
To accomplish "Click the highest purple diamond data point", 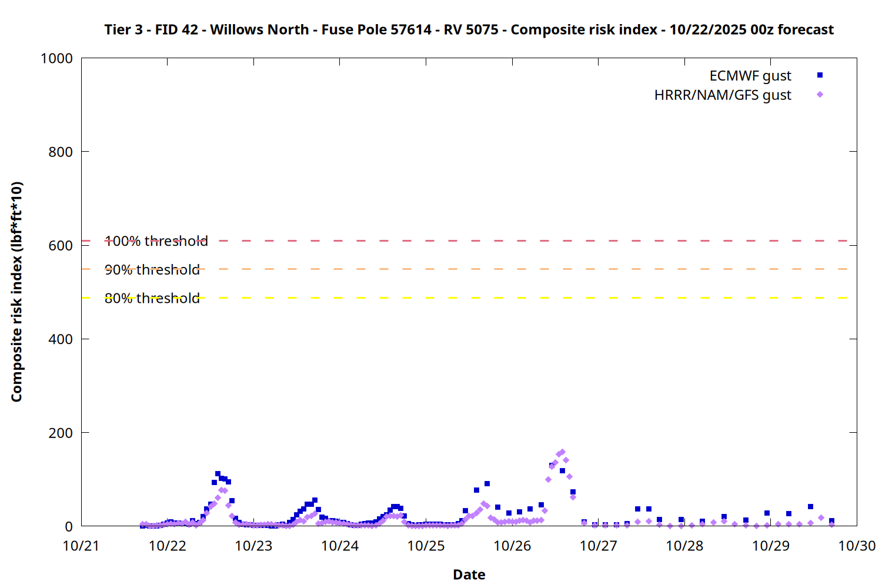I will click(x=562, y=452).
